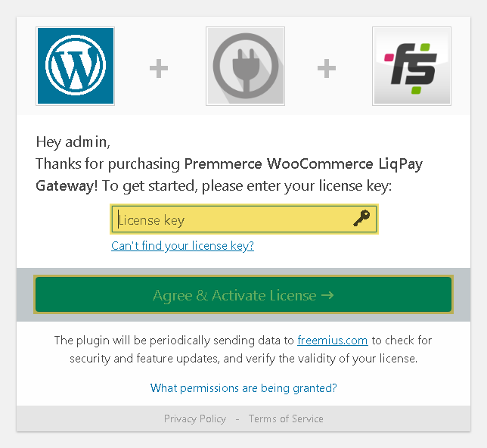Click the gray plug plugin icon

click(x=245, y=66)
